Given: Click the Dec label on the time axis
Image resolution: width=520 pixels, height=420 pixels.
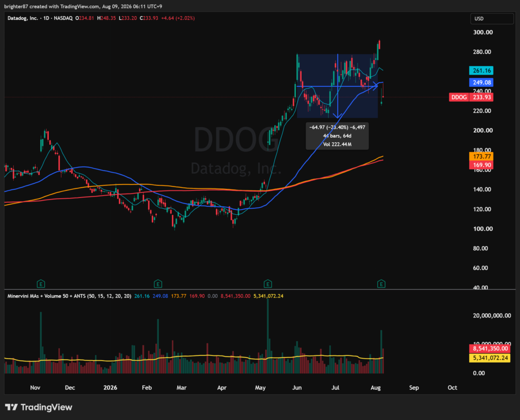Looking at the screenshot, I should [x=70, y=387].
